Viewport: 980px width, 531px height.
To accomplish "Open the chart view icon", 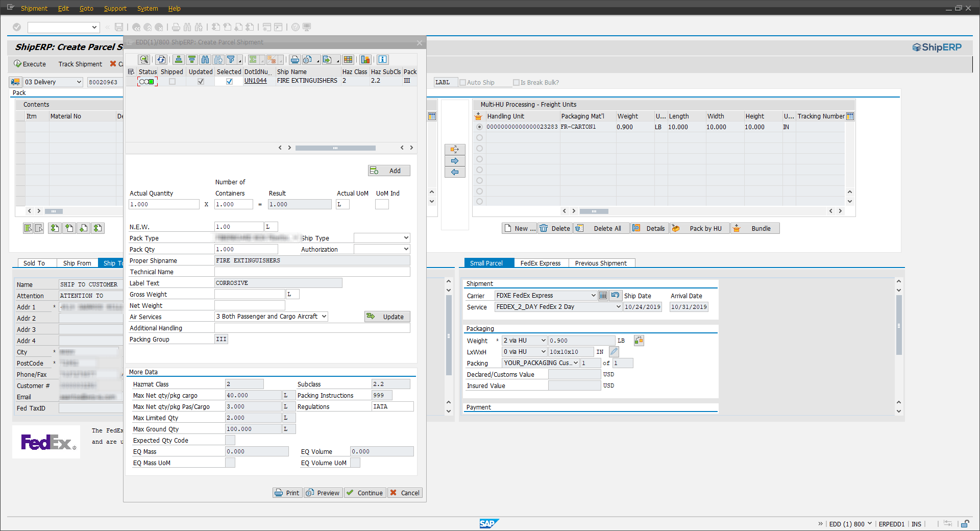I will coord(365,60).
